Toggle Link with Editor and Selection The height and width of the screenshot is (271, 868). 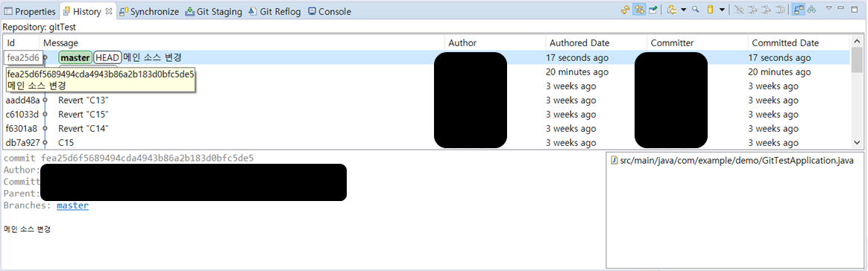(x=639, y=10)
